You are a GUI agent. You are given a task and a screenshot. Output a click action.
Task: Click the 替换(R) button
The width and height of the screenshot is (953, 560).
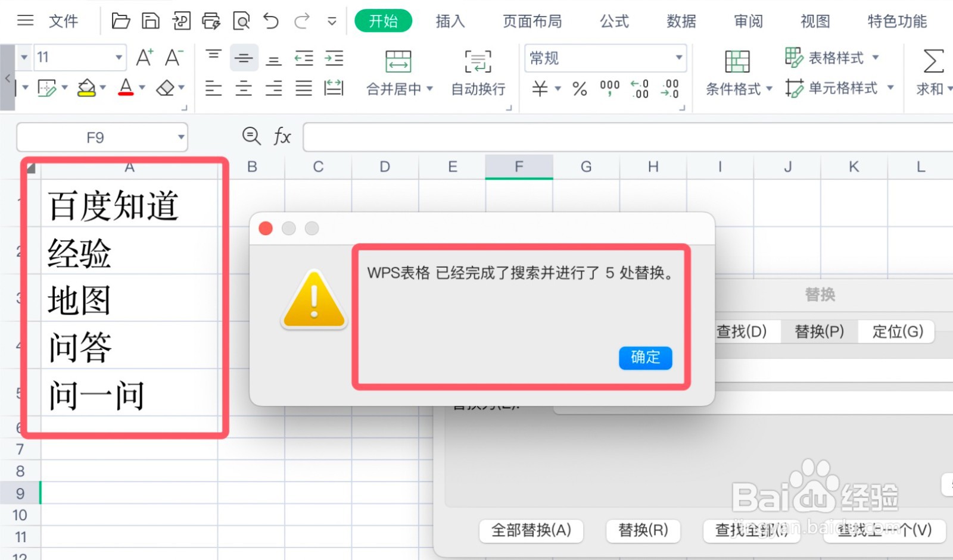click(643, 530)
